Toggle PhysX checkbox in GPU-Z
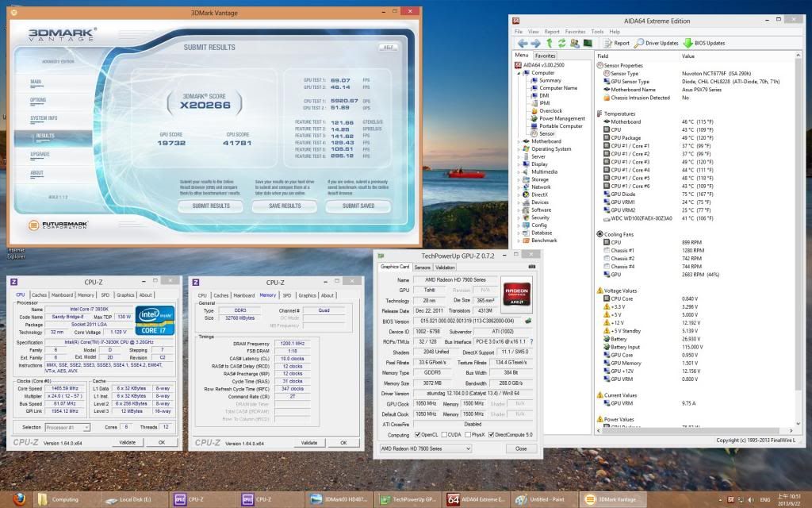This screenshot has height=508, width=812. pos(468,434)
